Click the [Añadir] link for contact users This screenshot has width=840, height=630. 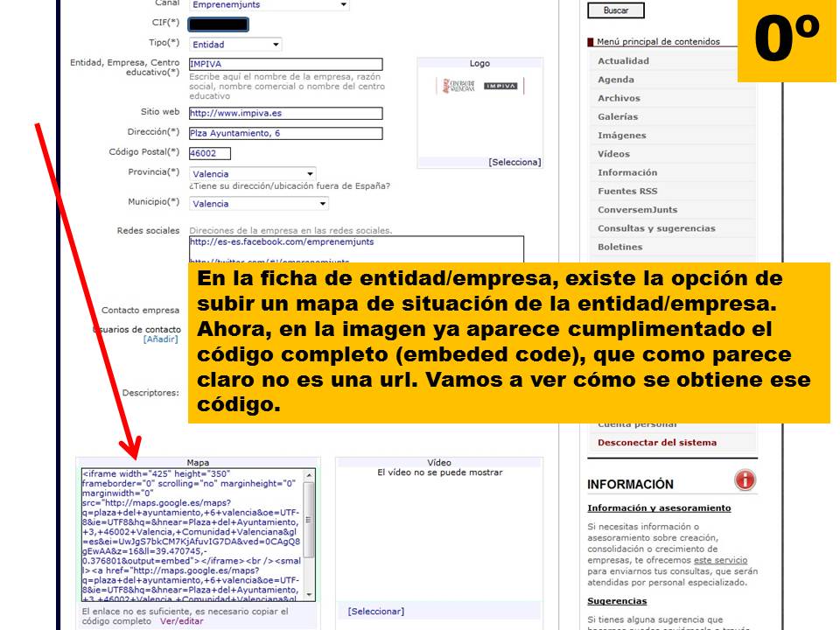160,339
